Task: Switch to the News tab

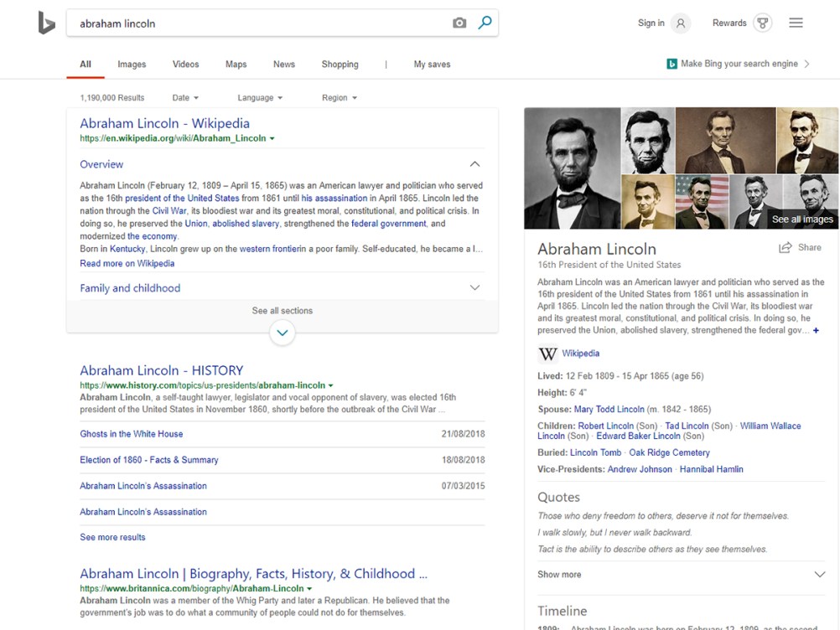Action: (x=283, y=64)
